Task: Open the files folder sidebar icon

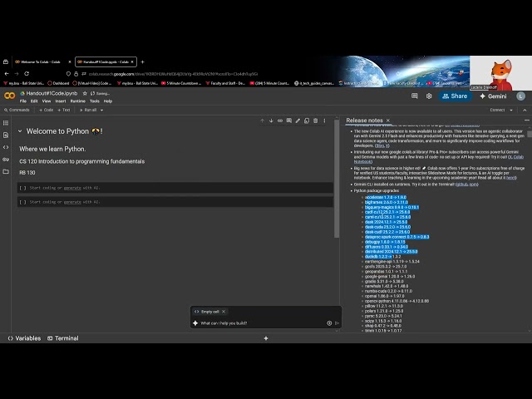Action: (6, 171)
